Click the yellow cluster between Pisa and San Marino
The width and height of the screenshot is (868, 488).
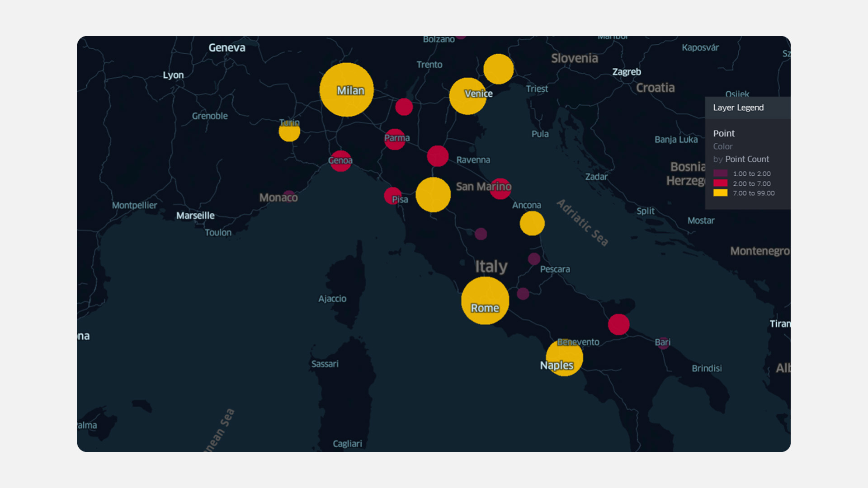point(434,194)
